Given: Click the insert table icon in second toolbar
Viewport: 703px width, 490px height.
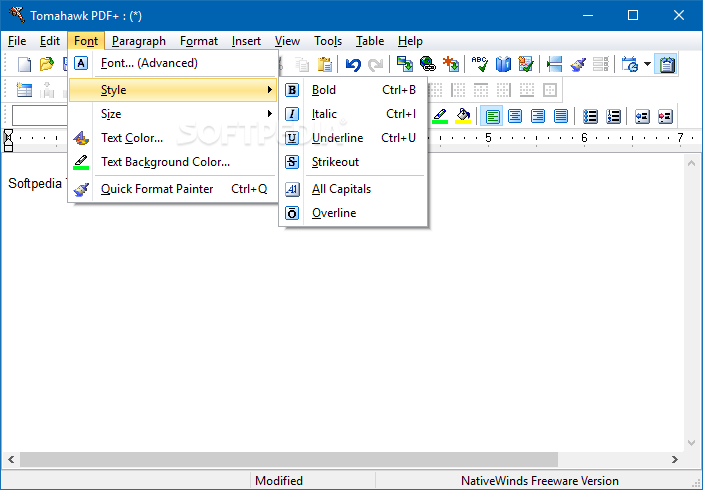Looking at the screenshot, I should (24, 90).
